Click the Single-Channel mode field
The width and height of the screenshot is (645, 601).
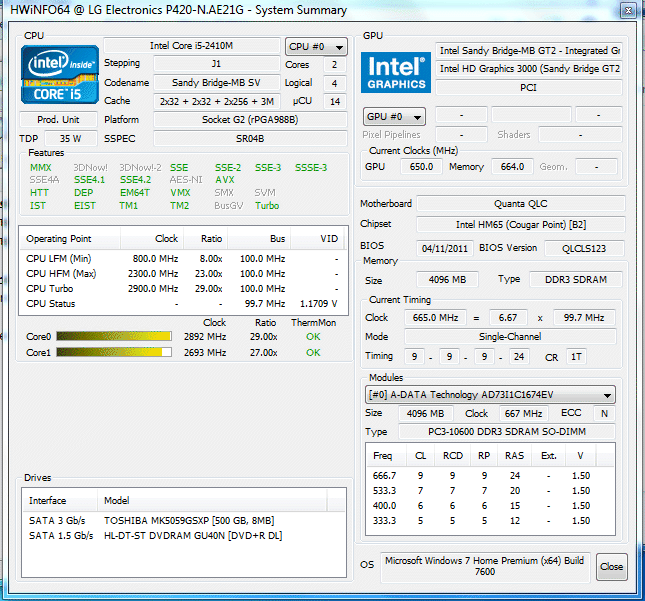[510, 336]
